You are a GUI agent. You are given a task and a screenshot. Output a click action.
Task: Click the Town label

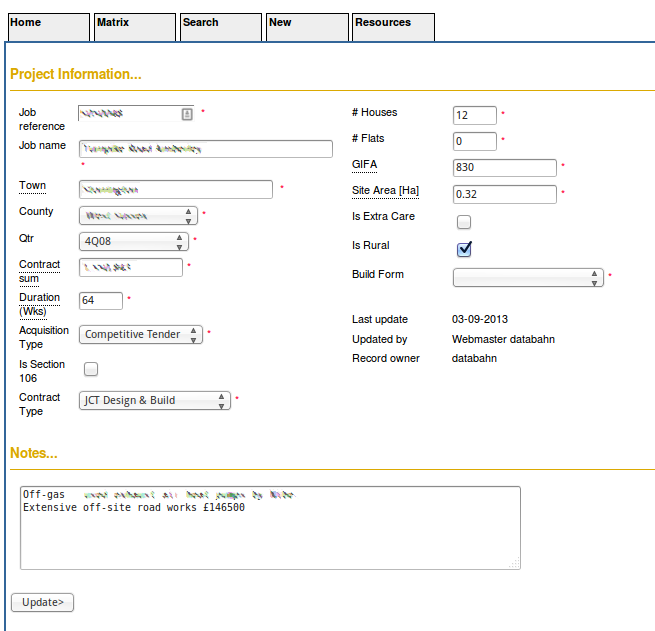(x=33, y=185)
